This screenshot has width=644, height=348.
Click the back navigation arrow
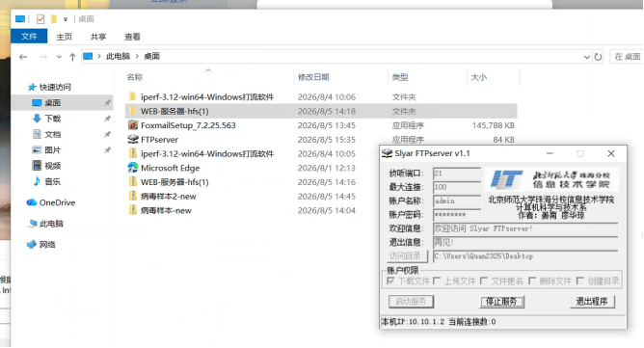tap(23, 57)
